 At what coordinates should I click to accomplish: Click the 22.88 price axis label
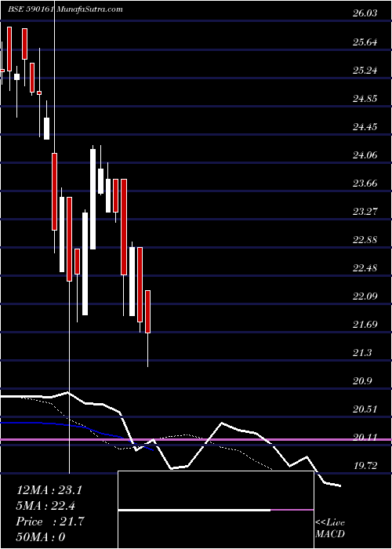tap(365, 240)
